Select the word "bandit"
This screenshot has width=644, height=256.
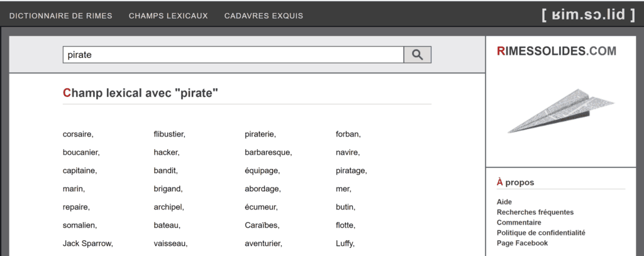tap(165, 170)
